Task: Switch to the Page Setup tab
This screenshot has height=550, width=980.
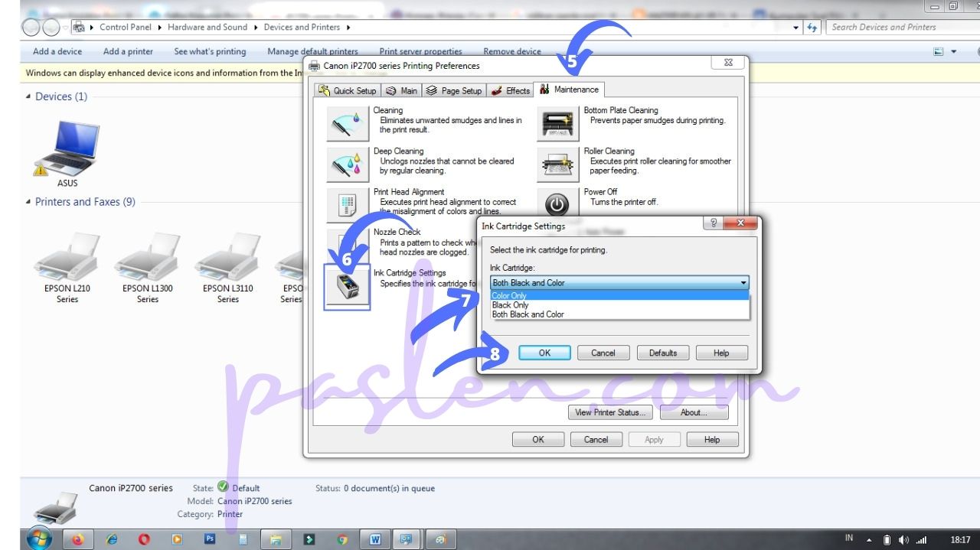Action: point(453,91)
